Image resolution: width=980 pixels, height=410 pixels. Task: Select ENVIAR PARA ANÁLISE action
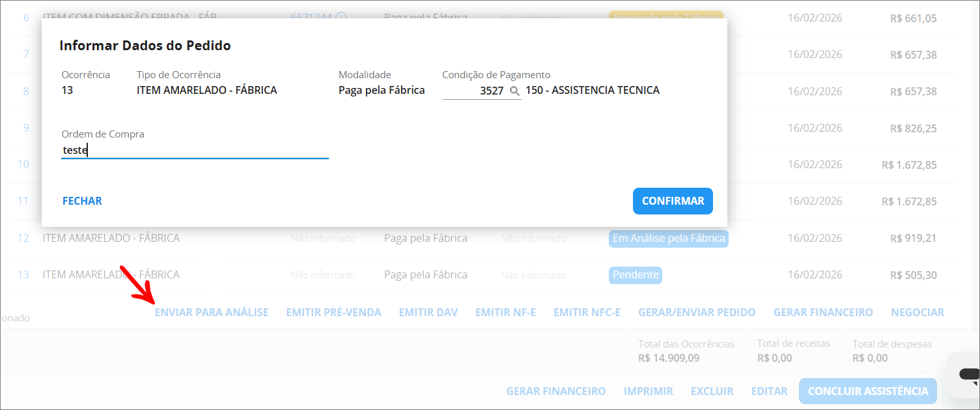tap(212, 312)
